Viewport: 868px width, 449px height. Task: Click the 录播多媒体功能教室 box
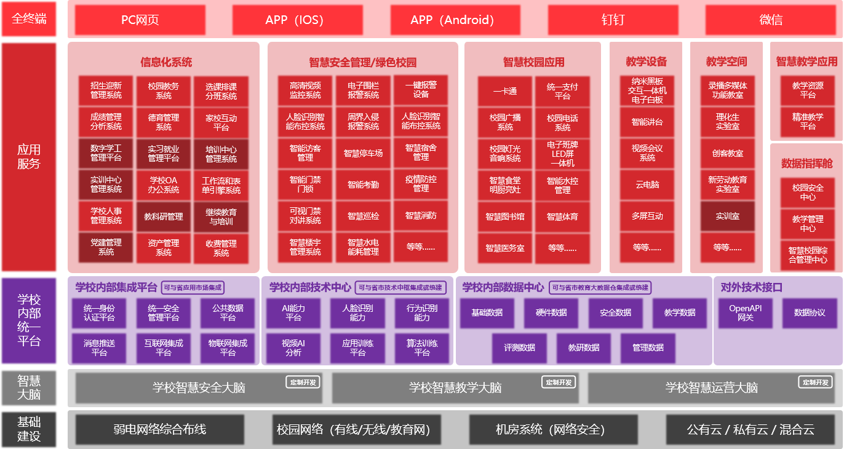(x=727, y=90)
